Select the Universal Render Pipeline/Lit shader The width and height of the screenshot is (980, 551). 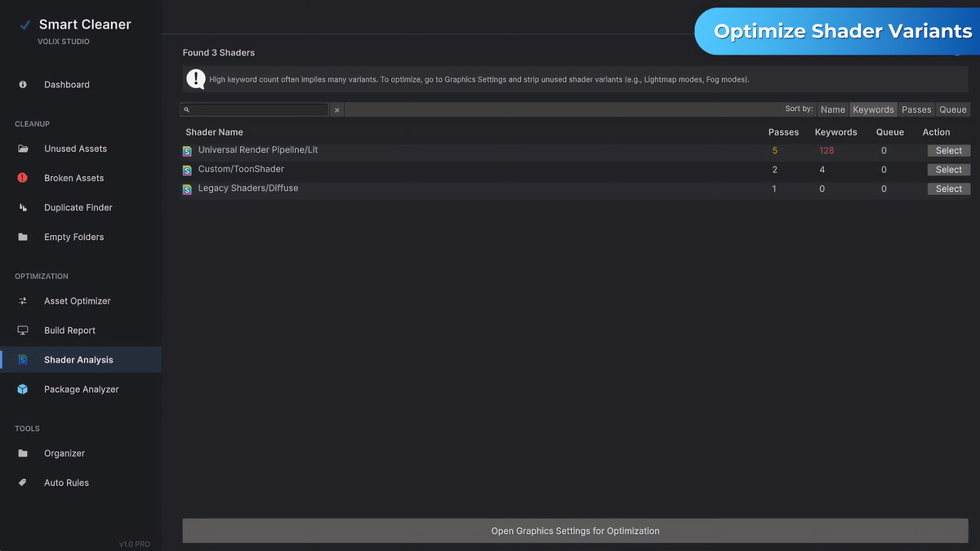pos(948,150)
